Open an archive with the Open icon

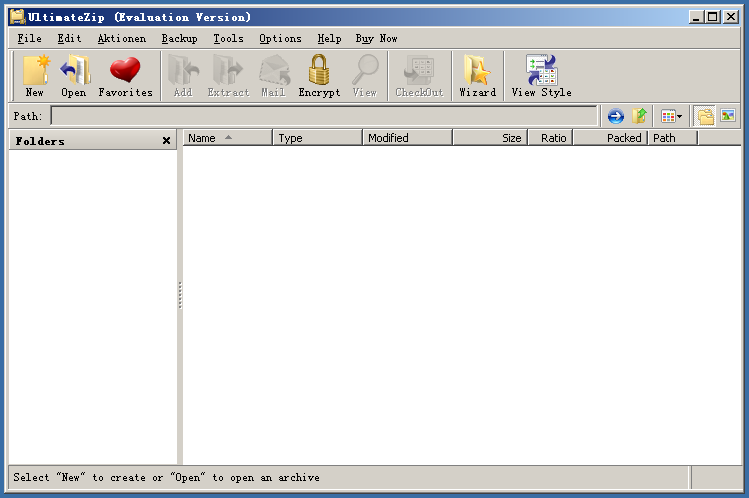(x=73, y=75)
